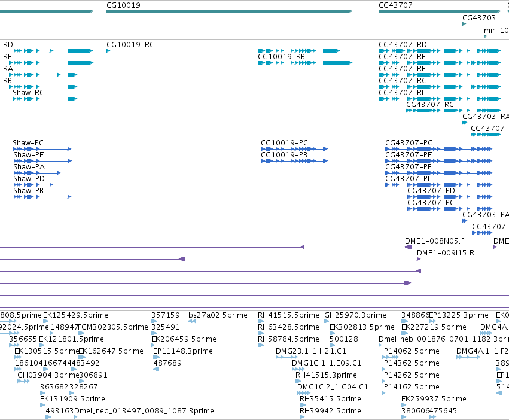Select transcript CG43707-RC
The image size is (509, 420).
[453, 111]
